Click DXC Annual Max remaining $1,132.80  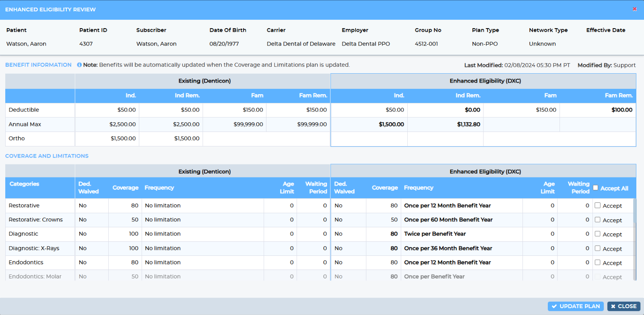click(469, 124)
